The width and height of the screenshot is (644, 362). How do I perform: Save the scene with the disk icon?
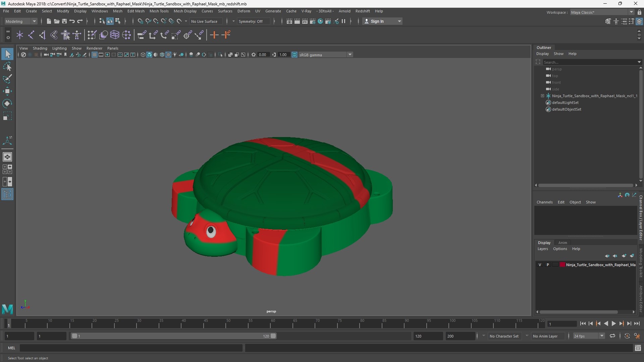tap(64, 21)
